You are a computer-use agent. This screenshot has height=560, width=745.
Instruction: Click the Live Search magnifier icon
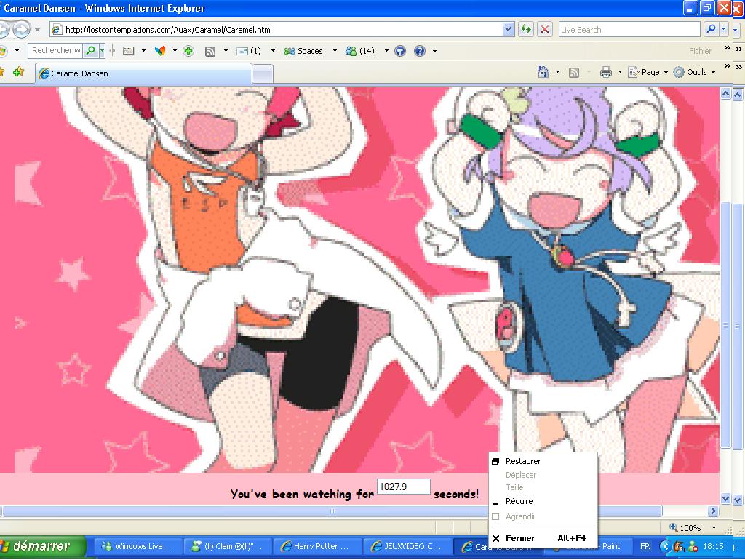point(711,29)
